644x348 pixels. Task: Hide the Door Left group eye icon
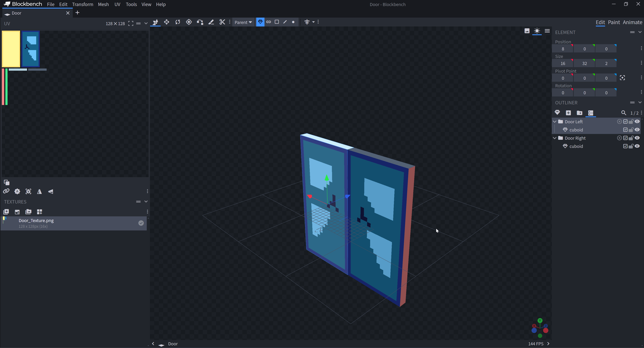click(637, 122)
